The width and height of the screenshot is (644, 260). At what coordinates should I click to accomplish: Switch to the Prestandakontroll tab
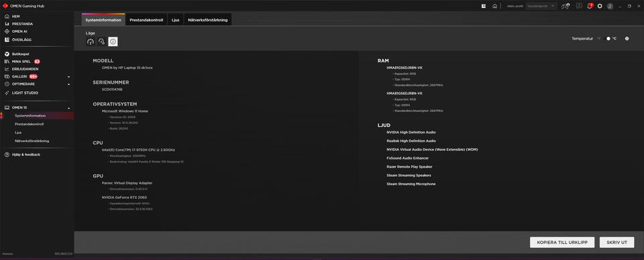tap(146, 19)
